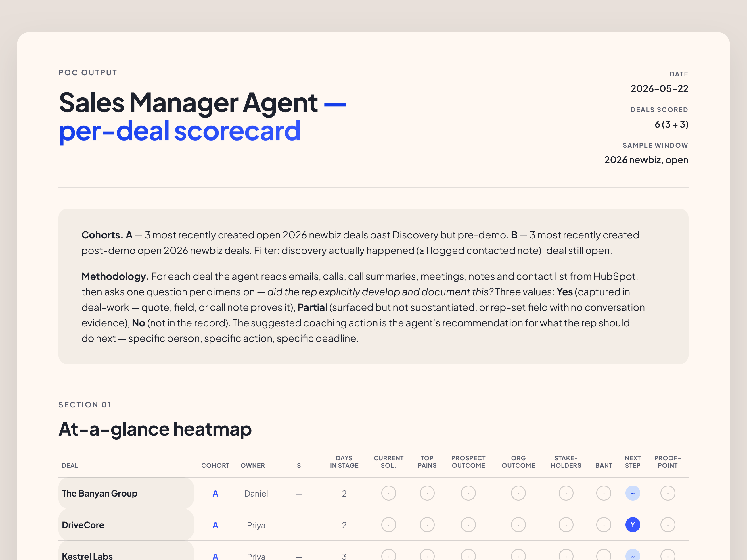Click owner Priya in DriveCore row
747x560 pixels.
(256, 525)
